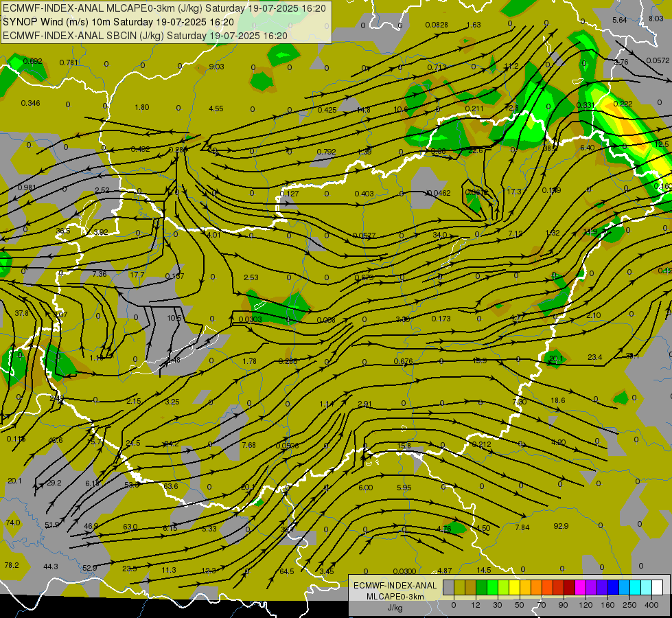The height and width of the screenshot is (618, 672).
Task: Click the map value 6.00
Action: click(x=366, y=488)
